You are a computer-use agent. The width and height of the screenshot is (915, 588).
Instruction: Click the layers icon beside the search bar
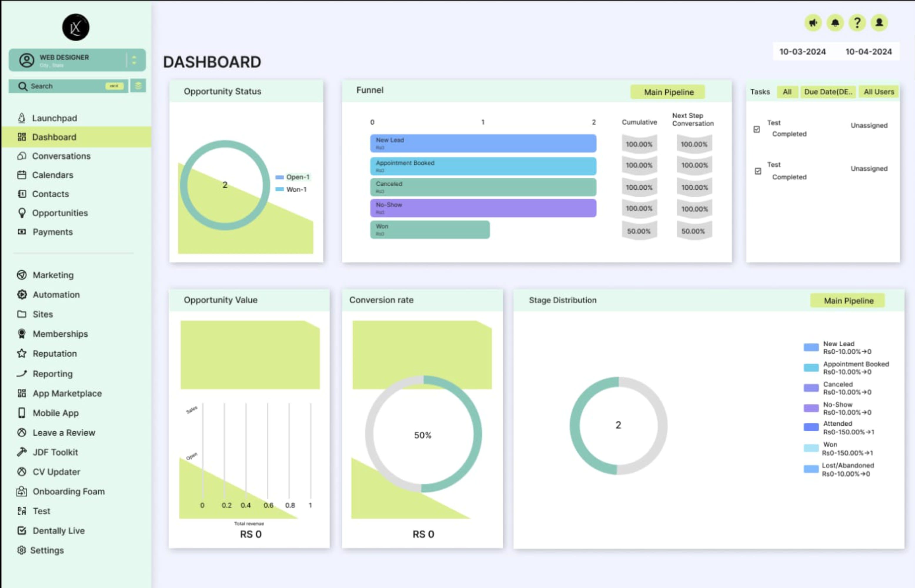coord(138,86)
